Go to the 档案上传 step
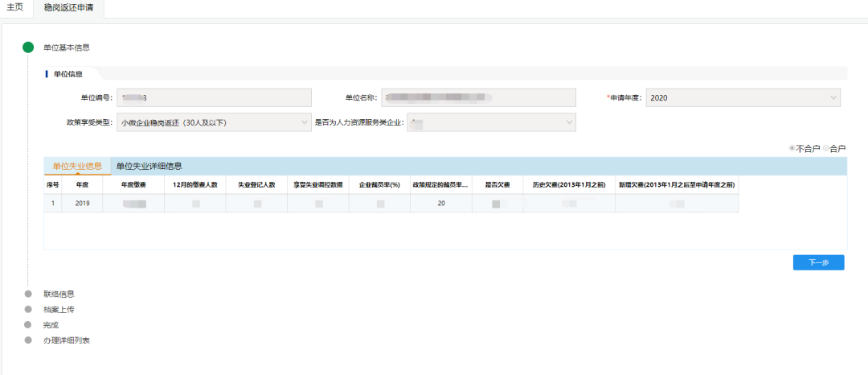The height and width of the screenshot is (375, 868). click(59, 310)
